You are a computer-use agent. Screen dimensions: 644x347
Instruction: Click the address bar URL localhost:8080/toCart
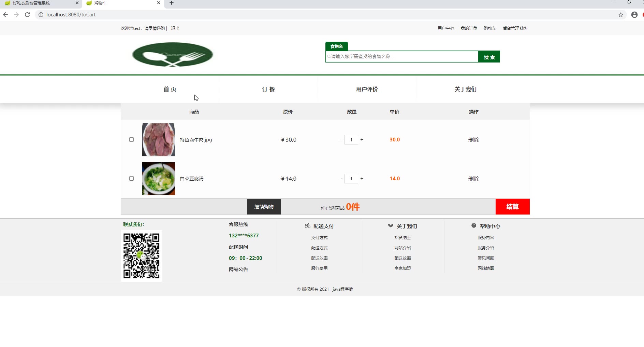[71, 15]
